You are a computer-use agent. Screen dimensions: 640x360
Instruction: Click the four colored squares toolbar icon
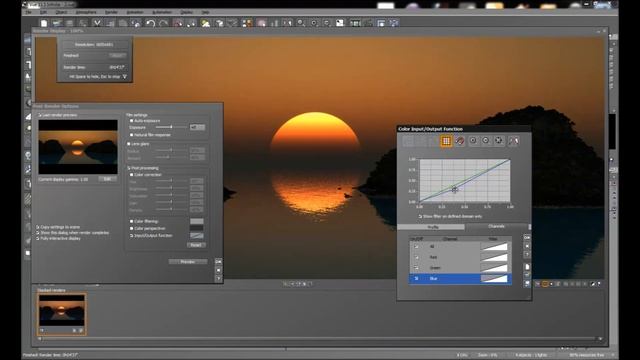click(247, 23)
